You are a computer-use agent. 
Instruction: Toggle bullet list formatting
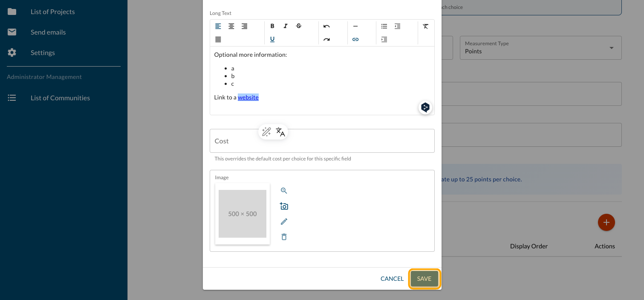[x=384, y=26]
